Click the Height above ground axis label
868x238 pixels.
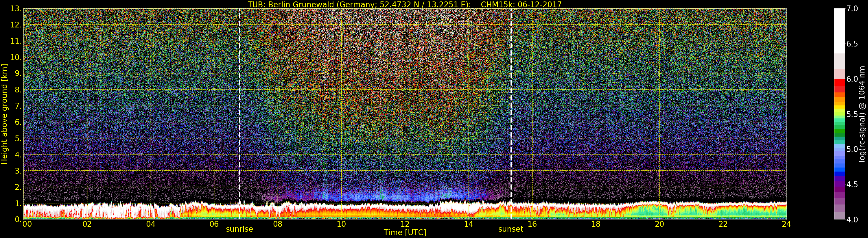click(x=4, y=114)
